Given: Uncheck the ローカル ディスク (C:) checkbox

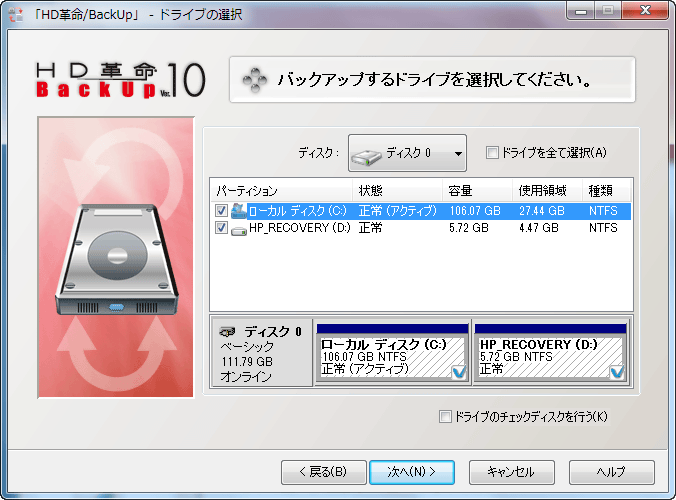Looking at the screenshot, I should point(221,210).
